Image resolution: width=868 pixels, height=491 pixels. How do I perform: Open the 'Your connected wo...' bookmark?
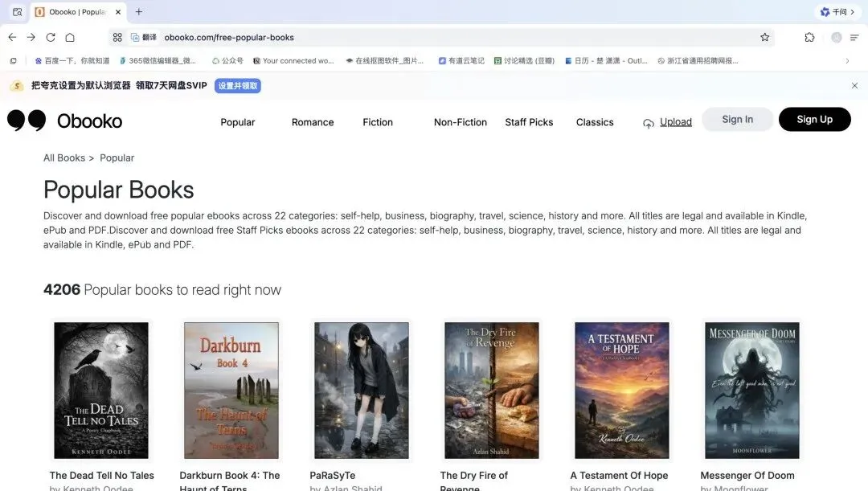click(x=293, y=61)
